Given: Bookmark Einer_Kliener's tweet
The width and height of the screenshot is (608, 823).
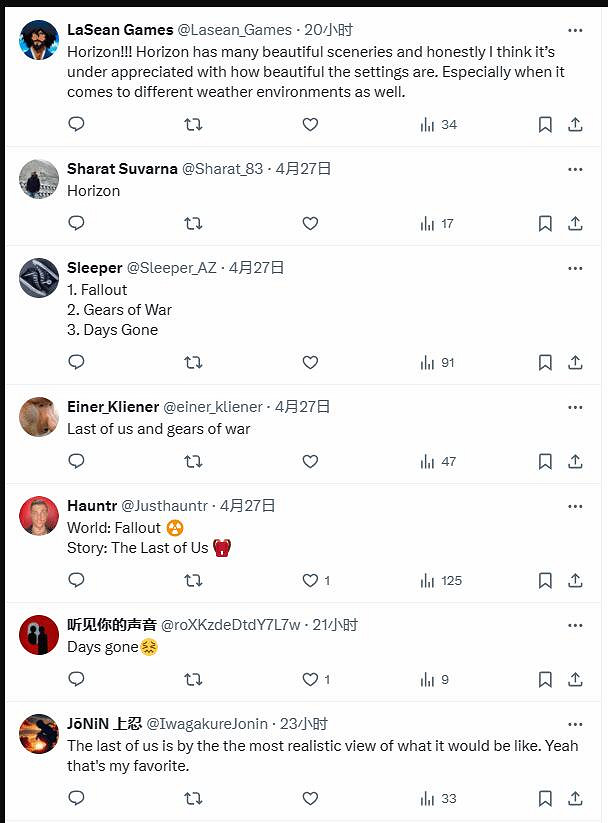Looking at the screenshot, I should click(545, 461).
